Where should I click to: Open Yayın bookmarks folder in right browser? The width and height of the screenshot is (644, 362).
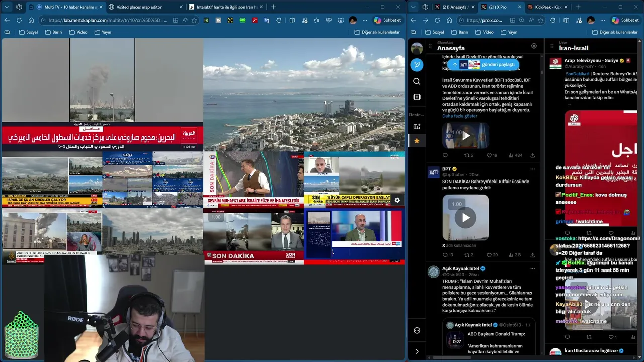click(x=509, y=32)
